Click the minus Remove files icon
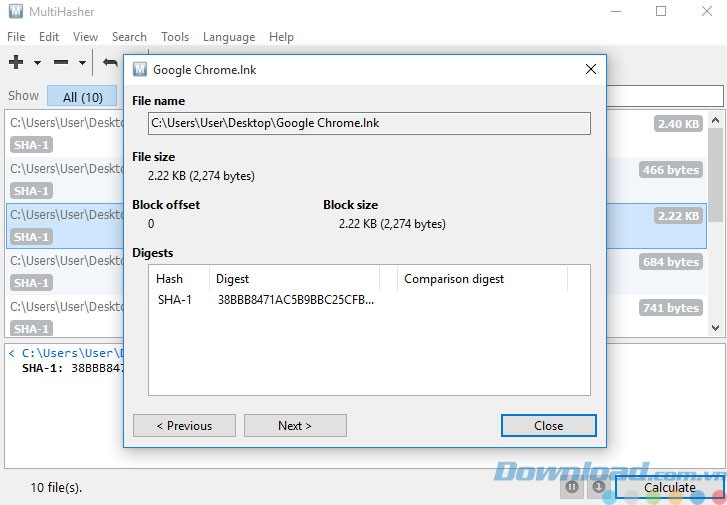 tap(61, 62)
